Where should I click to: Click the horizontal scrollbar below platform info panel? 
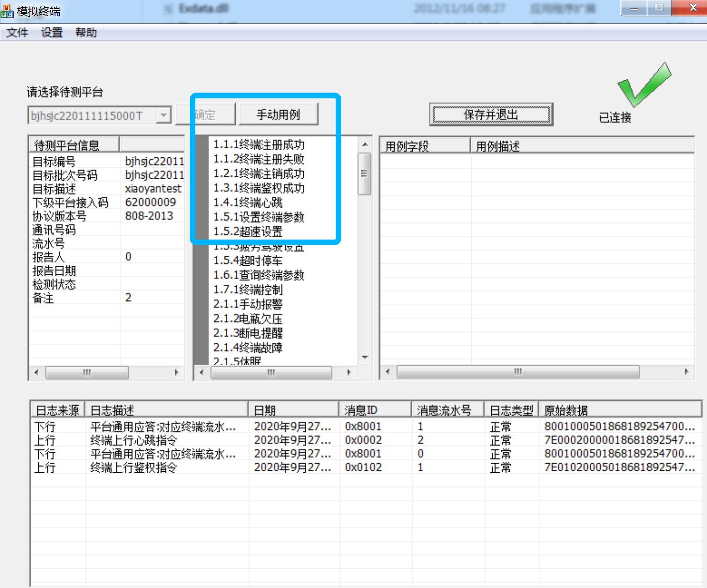(88, 372)
